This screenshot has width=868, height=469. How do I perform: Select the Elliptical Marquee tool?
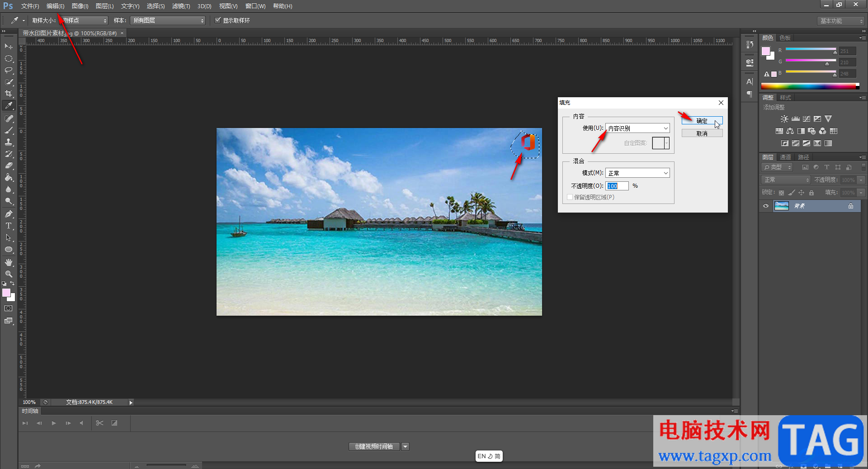(x=9, y=58)
